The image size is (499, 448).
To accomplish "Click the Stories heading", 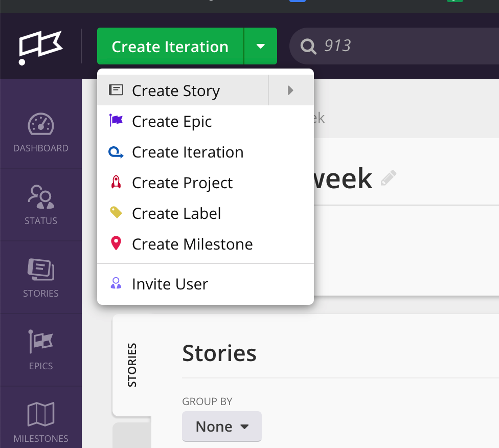I will coord(219,353).
